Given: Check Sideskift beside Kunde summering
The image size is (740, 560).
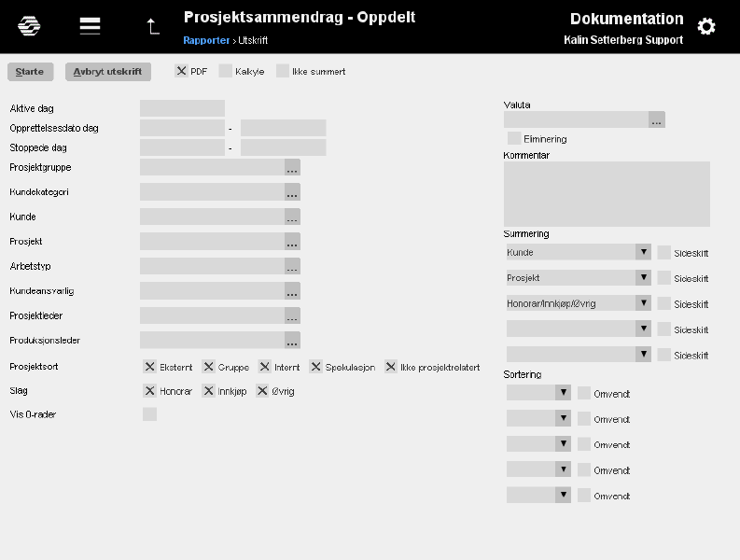Looking at the screenshot, I should point(664,253).
